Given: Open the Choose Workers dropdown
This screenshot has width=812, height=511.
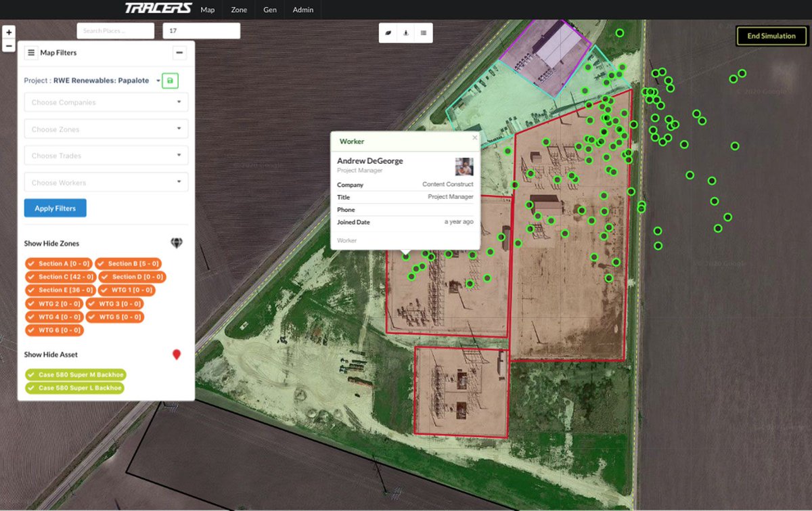Looking at the screenshot, I should pyautogui.click(x=106, y=183).
